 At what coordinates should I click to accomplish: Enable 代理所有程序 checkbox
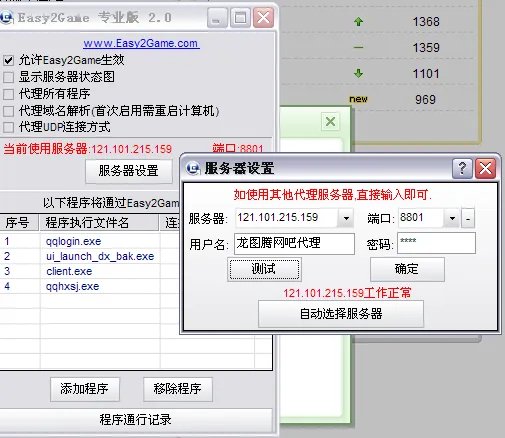click(x=8, y=94)
